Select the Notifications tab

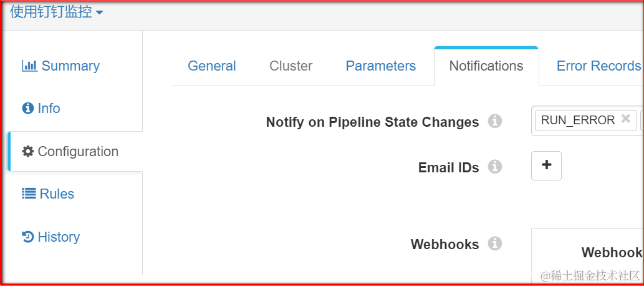(486, 66)
